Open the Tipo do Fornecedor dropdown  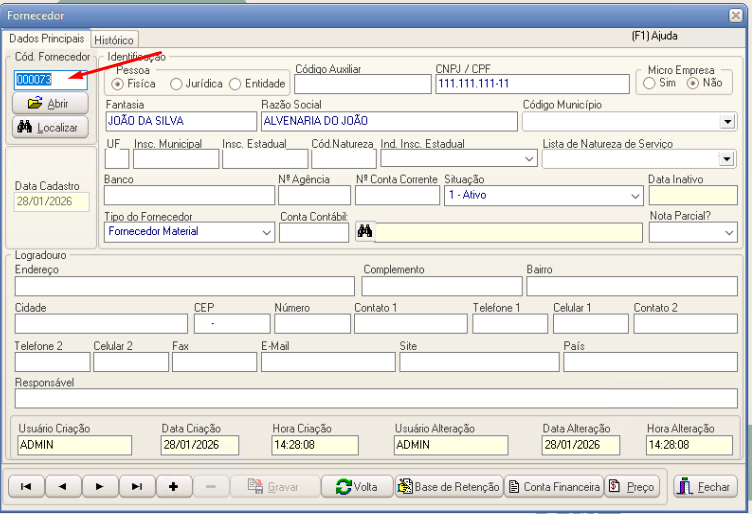[266, 232]
